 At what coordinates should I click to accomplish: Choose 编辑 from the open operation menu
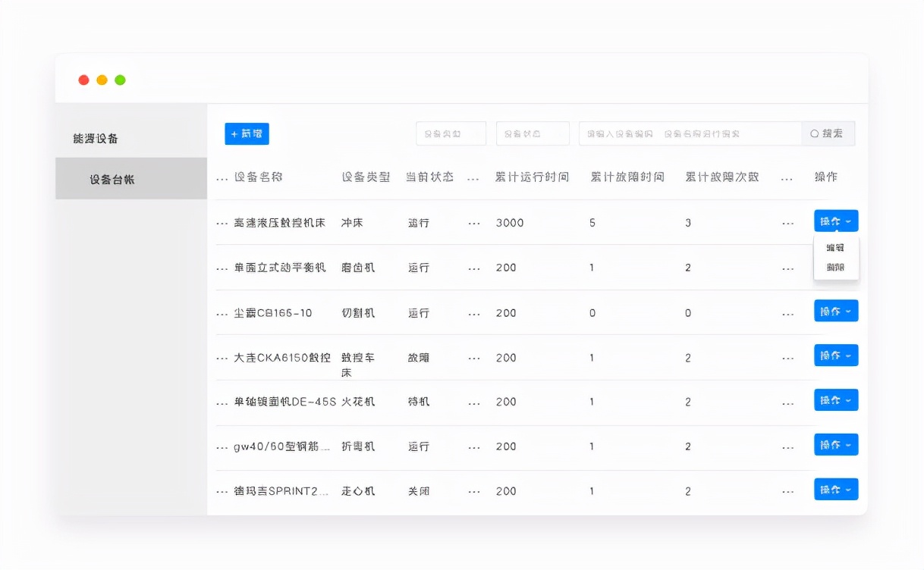[835, 248]
